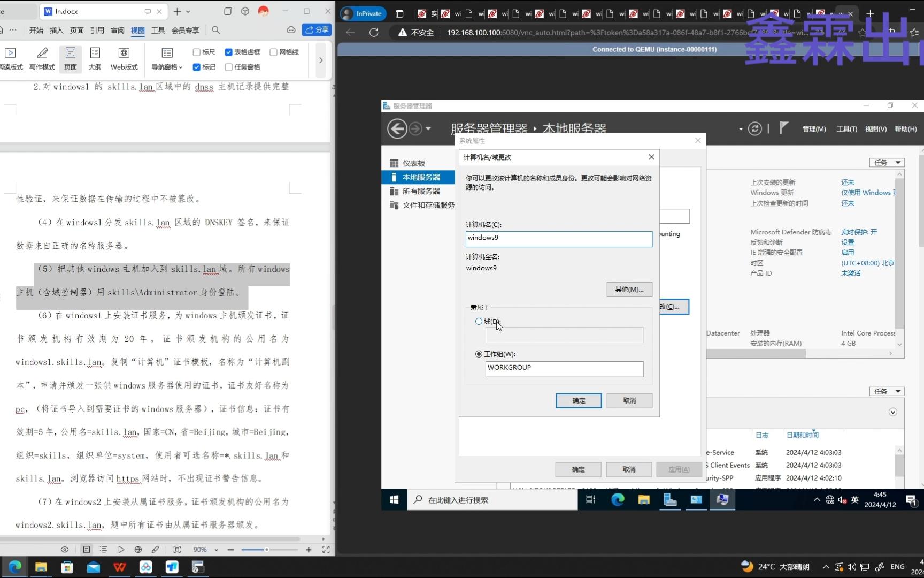Image resolution: width=924 pixels, height=578 pixels.
Task: Click the Other(M)... button
Action: point(629,290)
